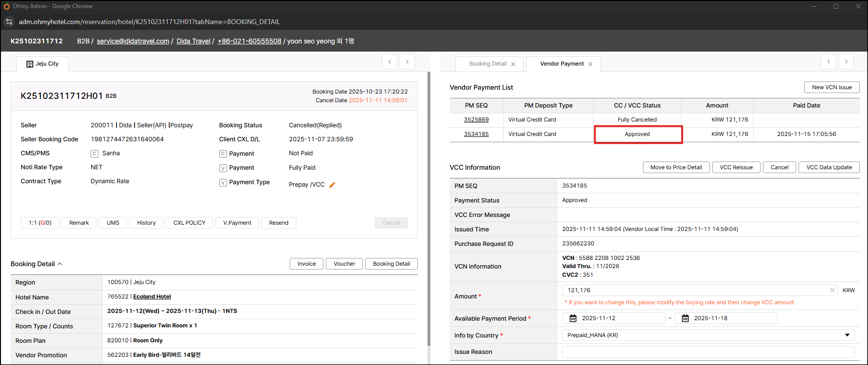
Task: Click the VCC Reissue button
Action: 736,167
